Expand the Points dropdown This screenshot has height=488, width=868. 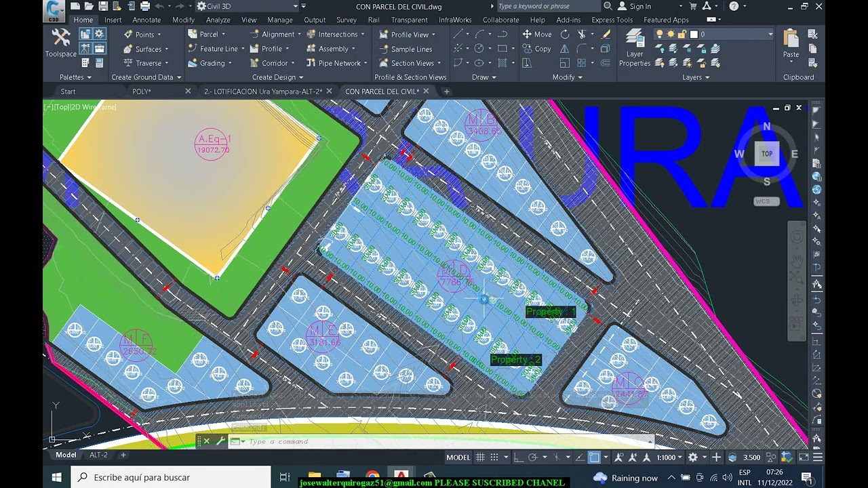click(x=159, y=35)
